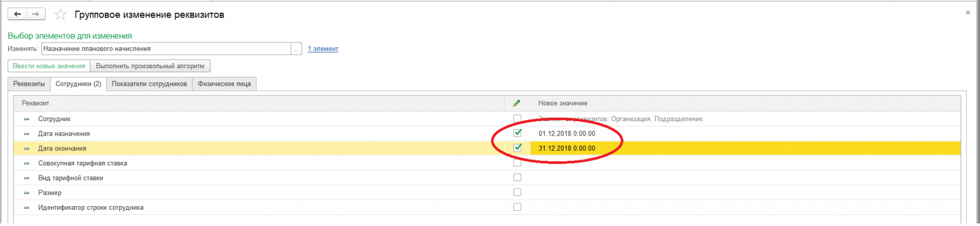Click the forward navigation arrow
Screen dimensions: 980x226
[36, 14]
